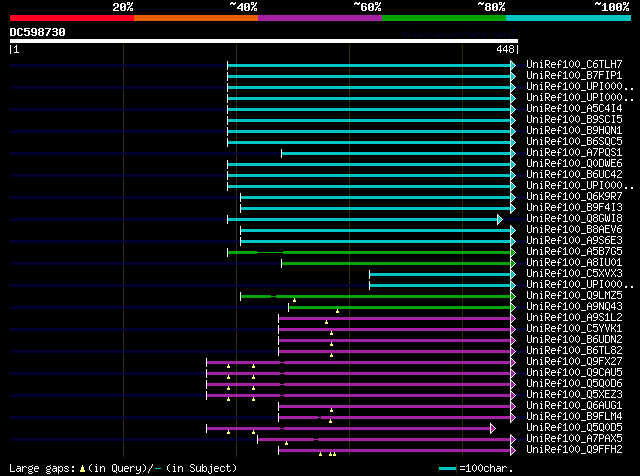This screenshot has width=640, height=476.
Task: Click the orange ~40% identity color bar
Action: click(x=196, y=18)
